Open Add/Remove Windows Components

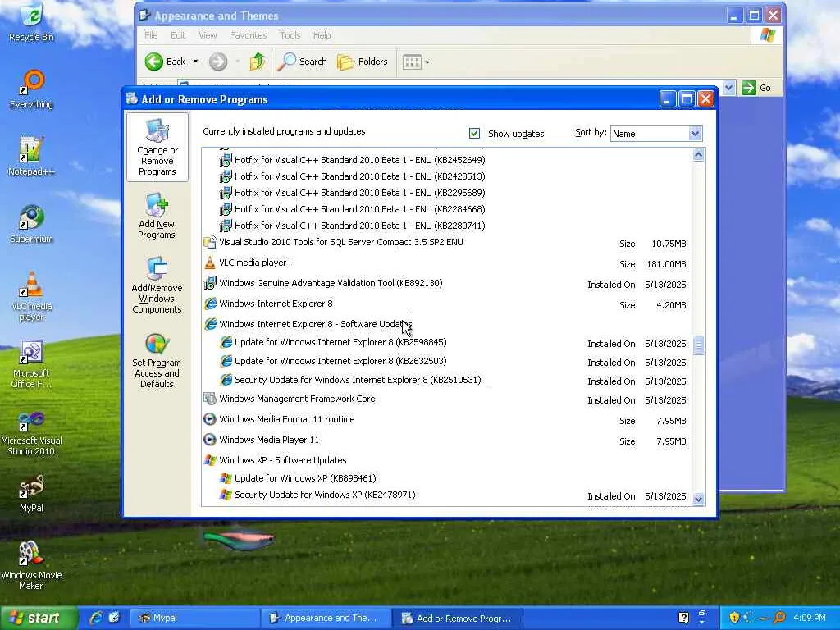click(157, 285)
